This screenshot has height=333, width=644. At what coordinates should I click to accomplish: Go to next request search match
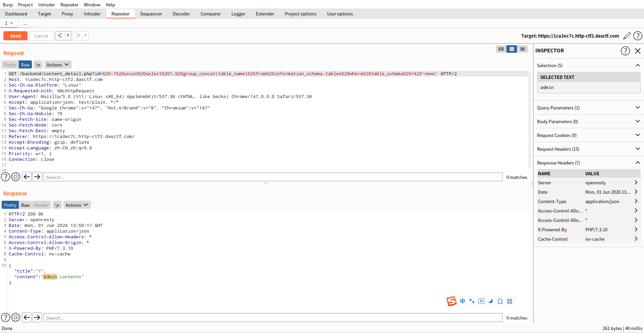click(x=37, y=177)
